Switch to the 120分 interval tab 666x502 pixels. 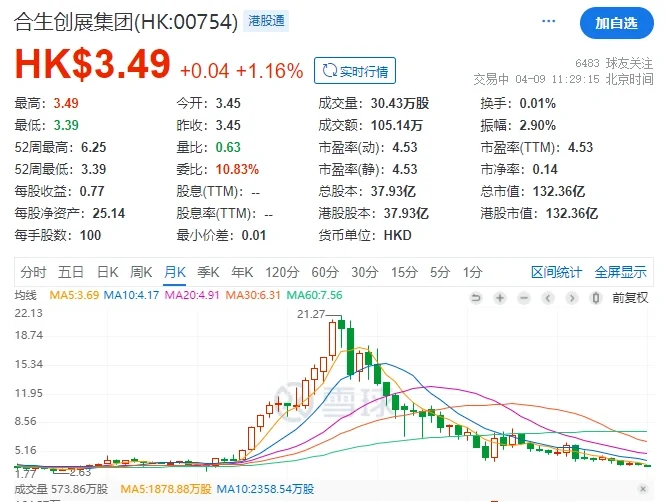tap(282, 272)
